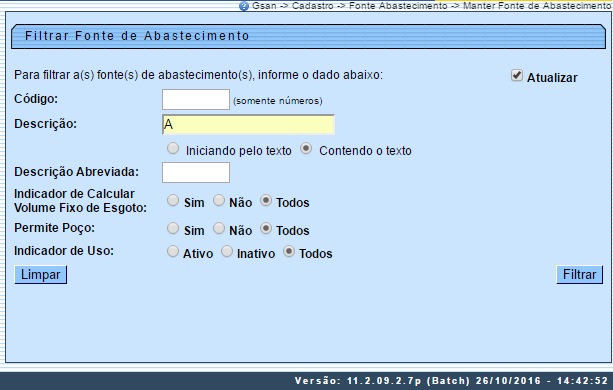Image resolution: width=613 pixels, height=390 pixels.
Task: Select Sim for Calcular Volume Fixo de Esgoto
Action: [x=173, y=200]
